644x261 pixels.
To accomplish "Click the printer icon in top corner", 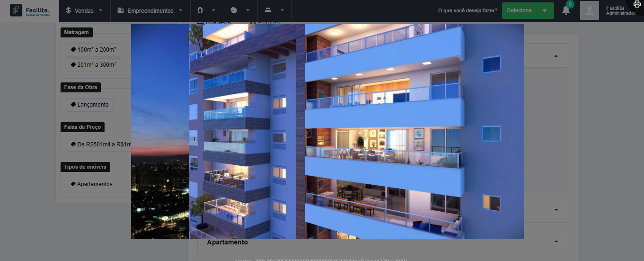I will pos(637,4).
